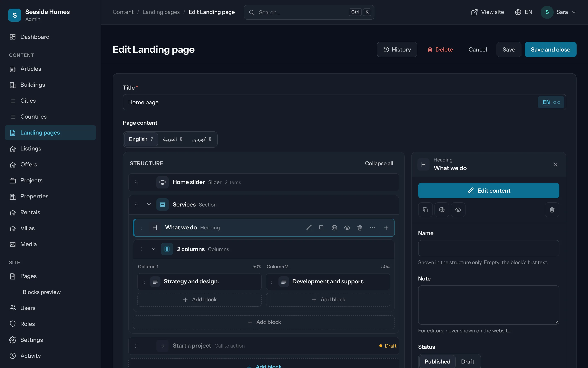Switch to العربية content tab
This screenshot has width=588, height=368.
point(173,139)
